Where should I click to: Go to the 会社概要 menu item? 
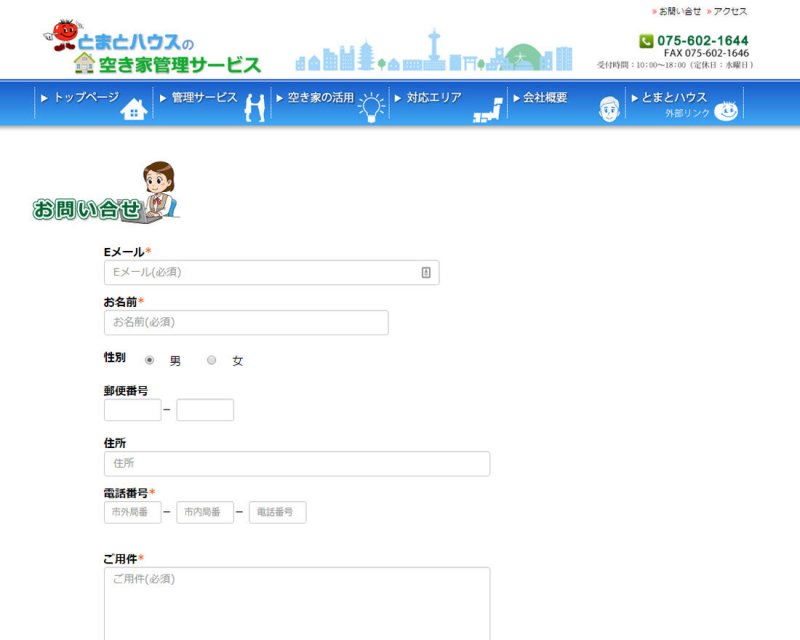click(545, 98)
